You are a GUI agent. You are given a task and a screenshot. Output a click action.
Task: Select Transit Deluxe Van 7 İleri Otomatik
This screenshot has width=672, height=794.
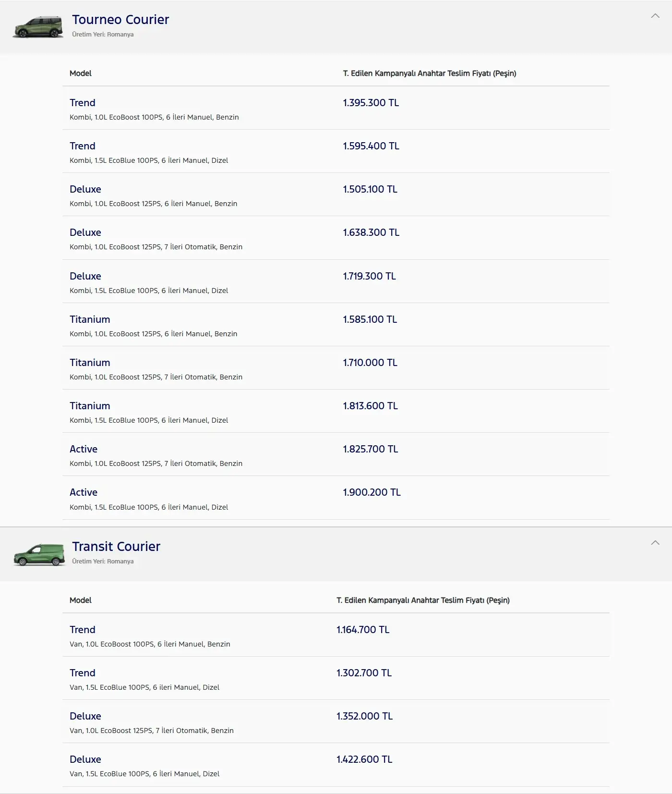point(336,721)
